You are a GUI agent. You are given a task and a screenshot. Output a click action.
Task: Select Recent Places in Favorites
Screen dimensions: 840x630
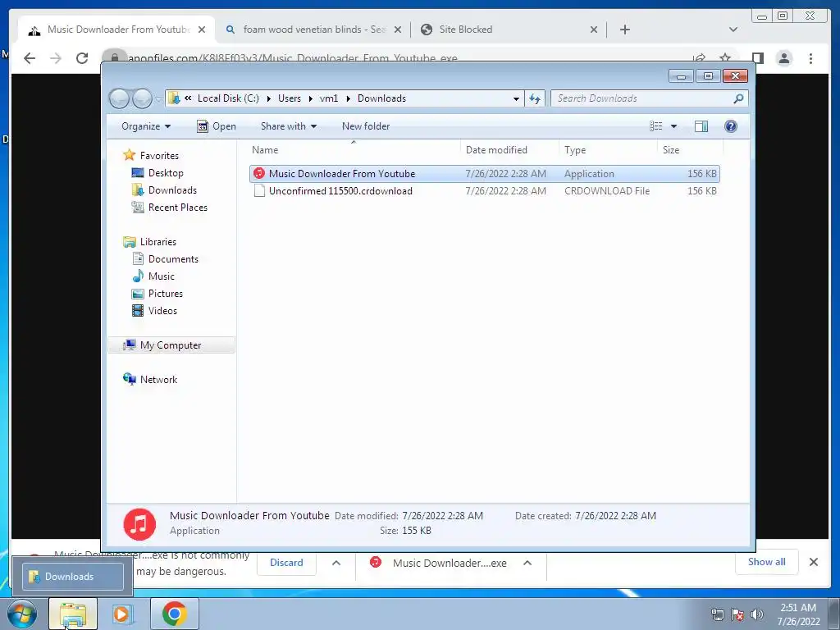coord(177,208)
